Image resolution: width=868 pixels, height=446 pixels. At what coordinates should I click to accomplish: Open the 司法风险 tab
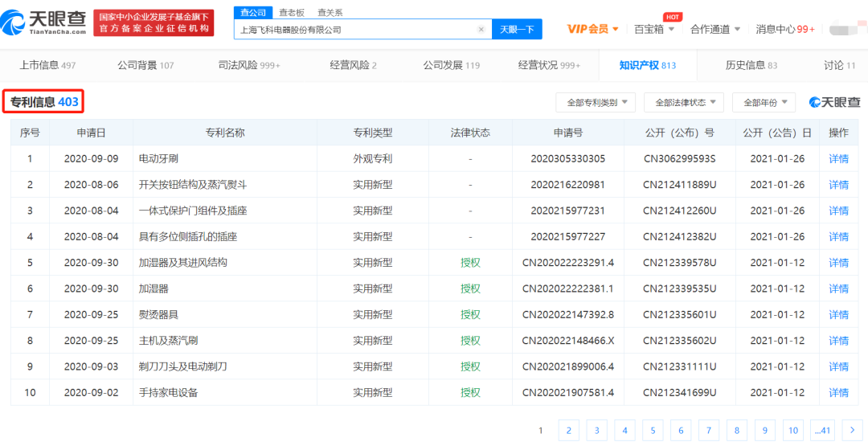tap(250, 65)
